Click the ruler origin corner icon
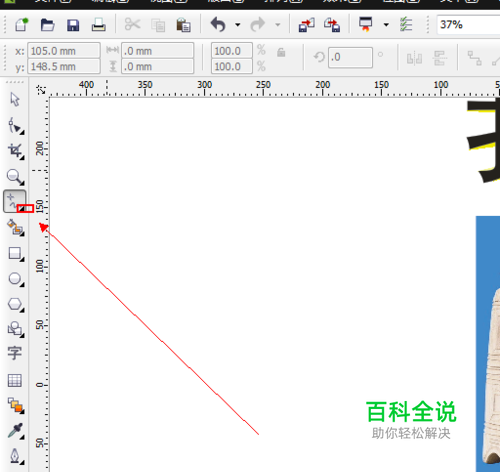500x472 pixels. 41,90
